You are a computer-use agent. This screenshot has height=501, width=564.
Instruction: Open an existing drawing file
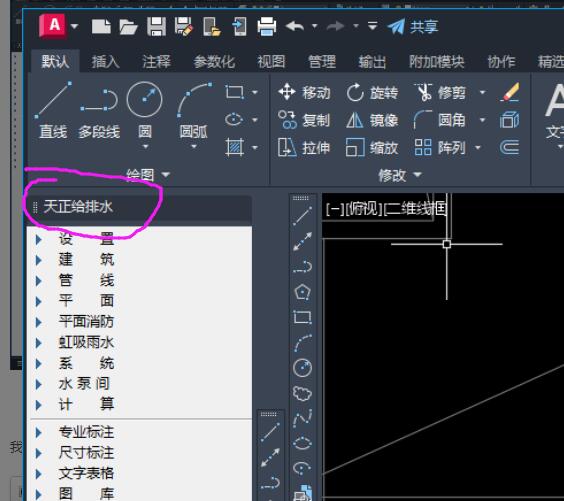[129, 27]
